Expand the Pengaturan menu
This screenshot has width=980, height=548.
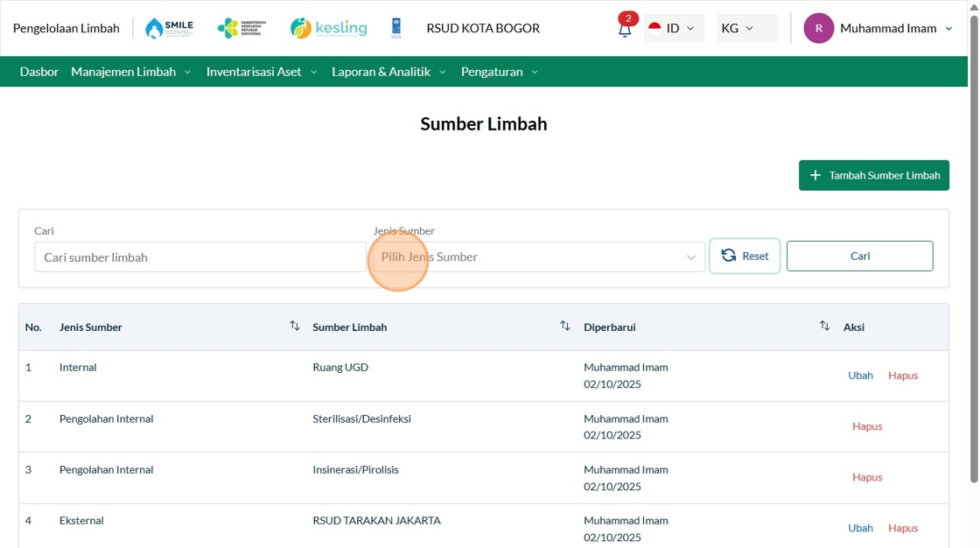[x=500, y=72]
